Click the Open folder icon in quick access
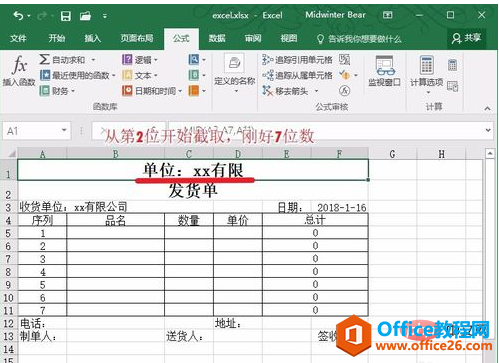The image size is (499, 363). tap(85, 16)
